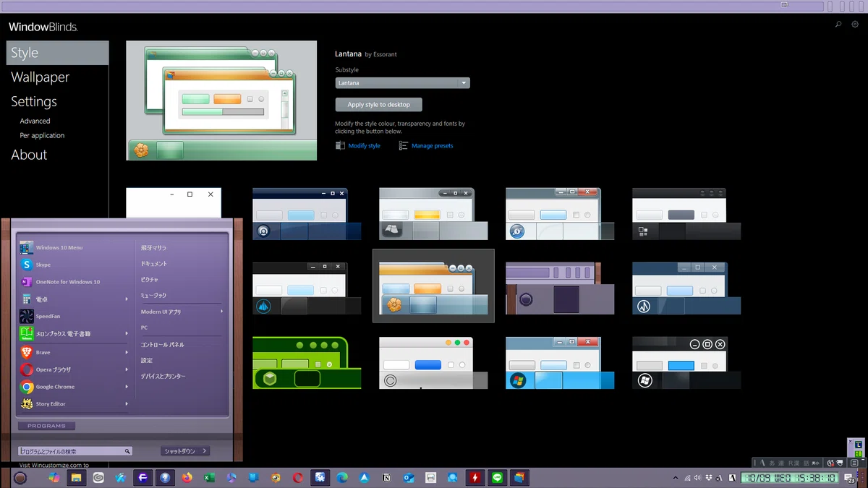This screenshot has height=488, width=868.
Task: Open Outlook from the taskbar
Action: coord(409,478)
